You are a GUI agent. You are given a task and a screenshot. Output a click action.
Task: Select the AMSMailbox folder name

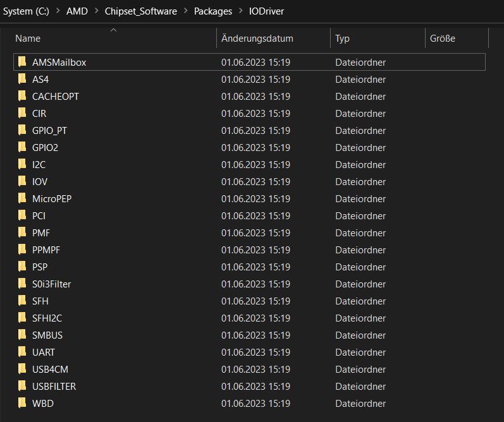[59, 62]
